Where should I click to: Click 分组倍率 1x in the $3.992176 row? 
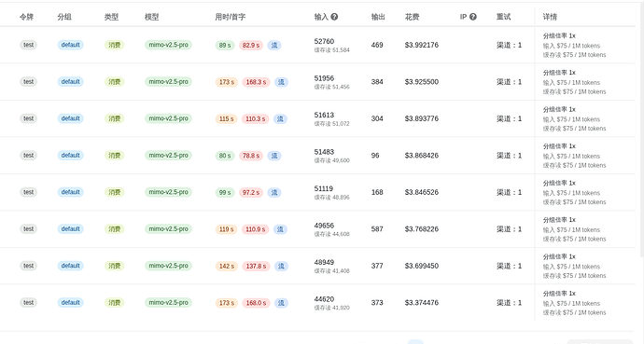coord(559,36)
